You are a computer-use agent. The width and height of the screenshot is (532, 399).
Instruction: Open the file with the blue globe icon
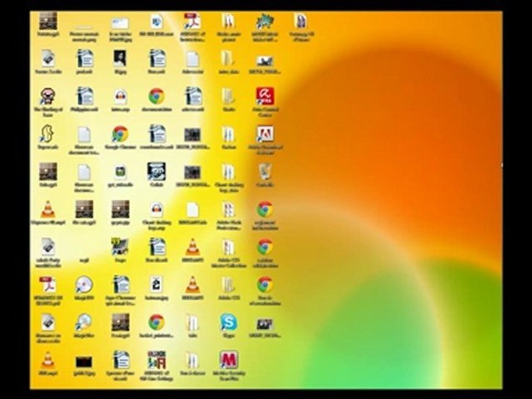[x=156, y=22]
